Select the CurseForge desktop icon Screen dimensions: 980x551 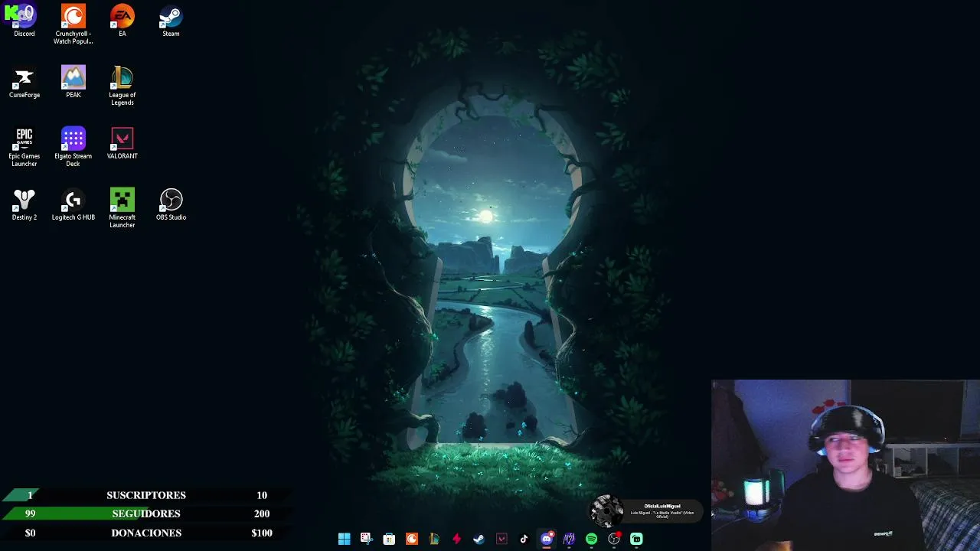[24, 82]
